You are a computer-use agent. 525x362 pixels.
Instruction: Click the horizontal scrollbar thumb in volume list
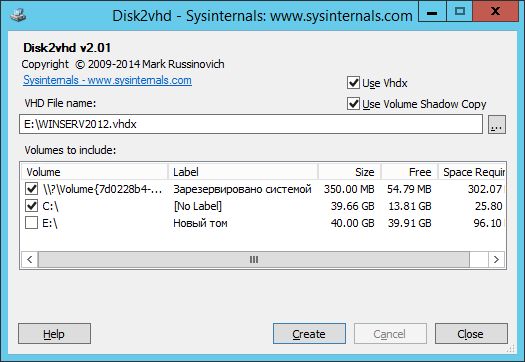click(x=254, y=260)
